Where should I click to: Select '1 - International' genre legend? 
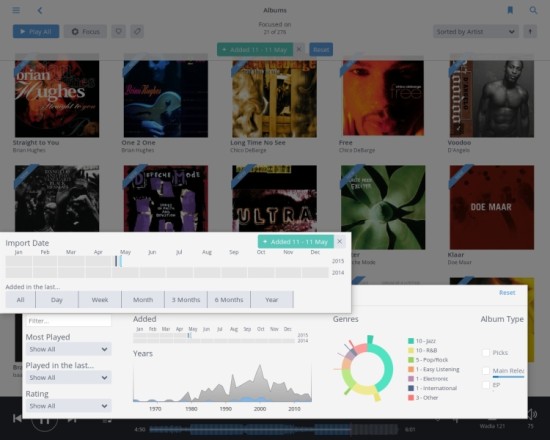click(x=432, y=388)
